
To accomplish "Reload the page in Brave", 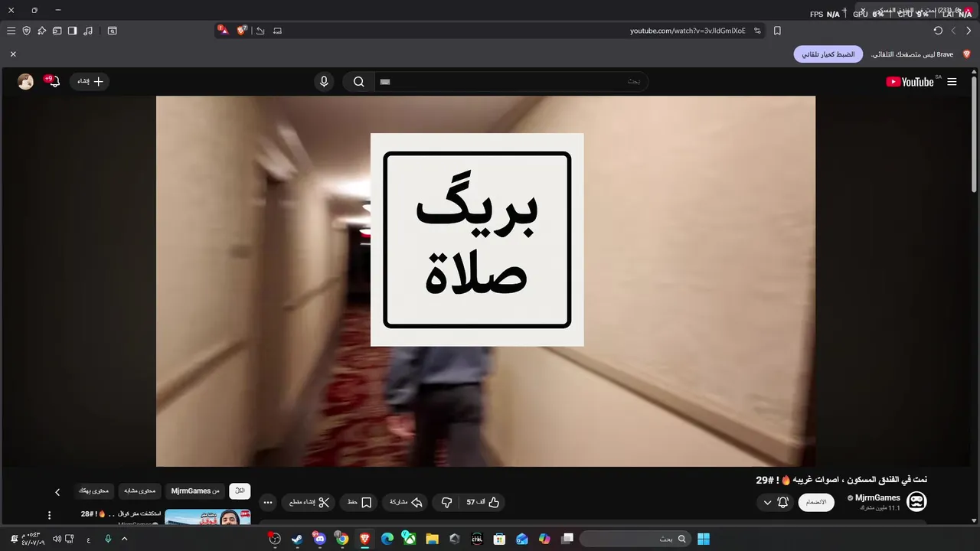I will (938, 31).
